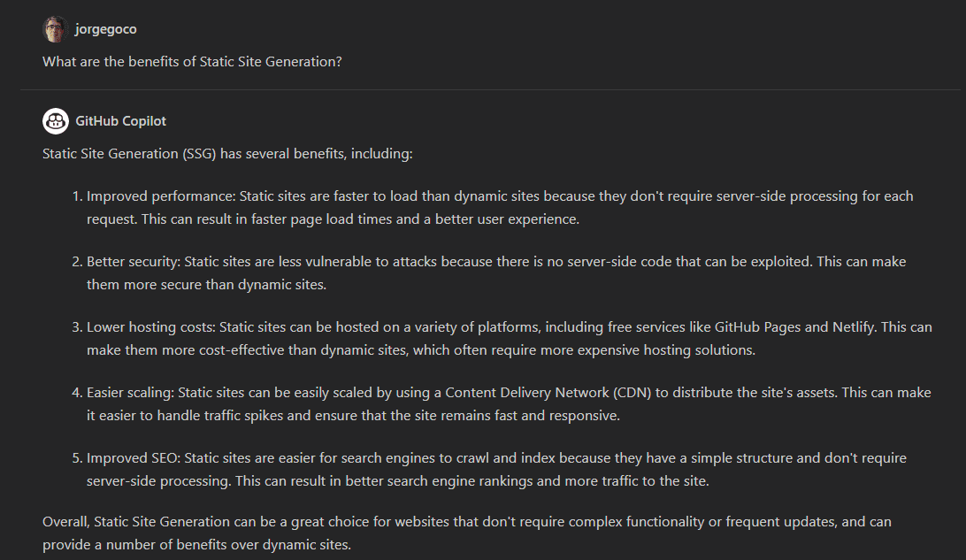Click the GitHub Copilot name label

[120, 120]
